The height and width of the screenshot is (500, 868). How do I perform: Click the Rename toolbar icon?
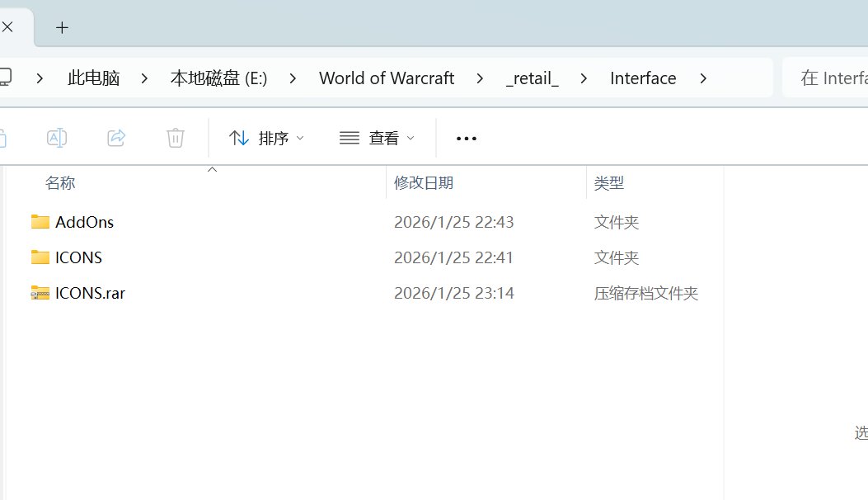coord(57,138)
